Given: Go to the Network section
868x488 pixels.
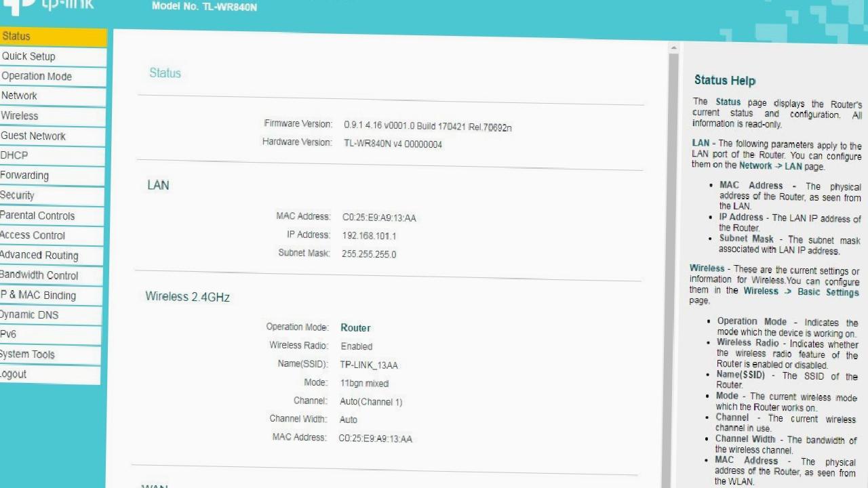Looking at the screenshot, I should click(x=52, y=96).
